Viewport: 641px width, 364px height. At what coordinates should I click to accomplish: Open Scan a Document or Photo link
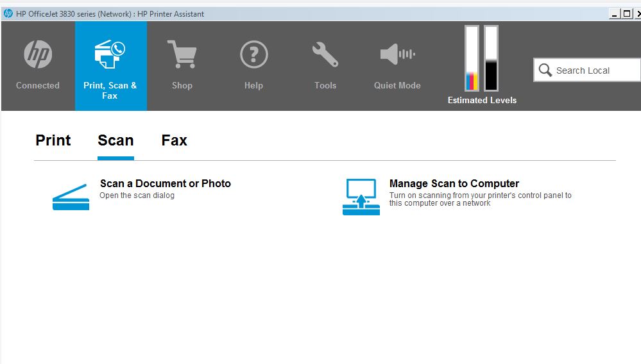(166, 184)
